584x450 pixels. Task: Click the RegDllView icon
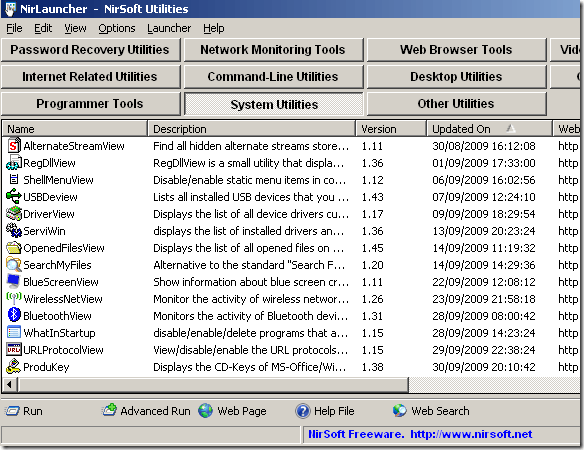(x=14, y=163)
